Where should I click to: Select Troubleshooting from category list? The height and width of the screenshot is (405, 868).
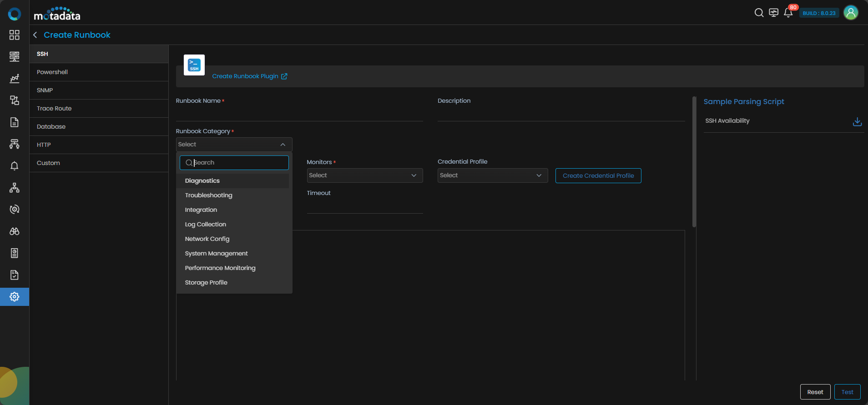(208, 195)
